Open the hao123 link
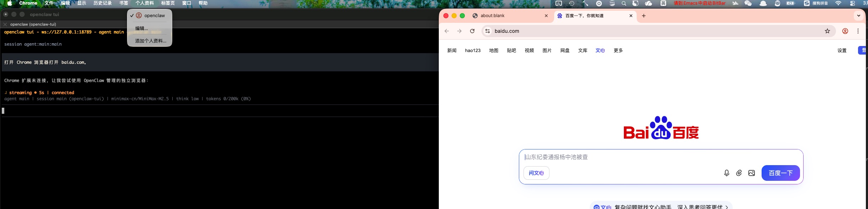Viewport: 868px width, 209px height. 473,50
